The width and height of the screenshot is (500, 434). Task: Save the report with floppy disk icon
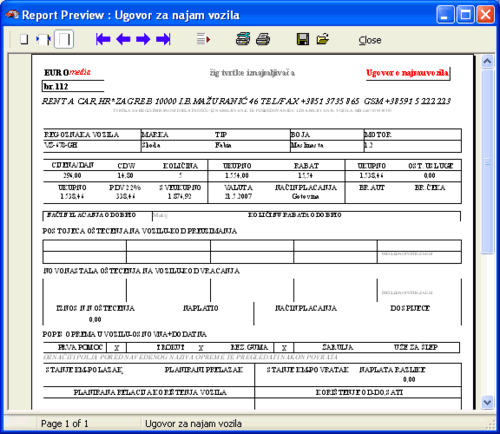(303, 39)
